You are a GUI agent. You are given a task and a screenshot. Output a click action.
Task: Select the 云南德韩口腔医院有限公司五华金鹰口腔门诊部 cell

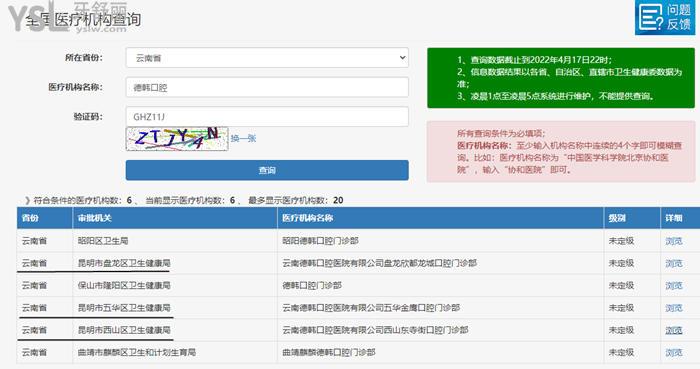tap(441, 308)
